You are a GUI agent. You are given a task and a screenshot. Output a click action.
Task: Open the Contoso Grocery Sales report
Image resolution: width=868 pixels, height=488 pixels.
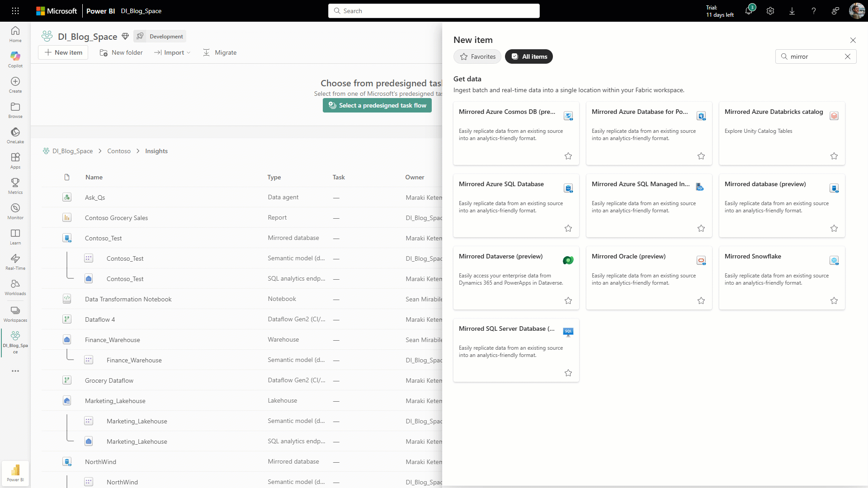point(116,218)
